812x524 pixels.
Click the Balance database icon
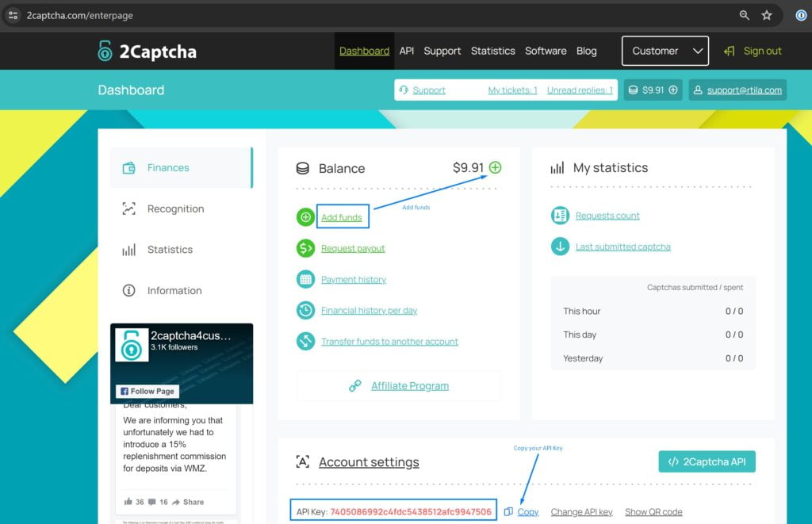click(302, 168)
